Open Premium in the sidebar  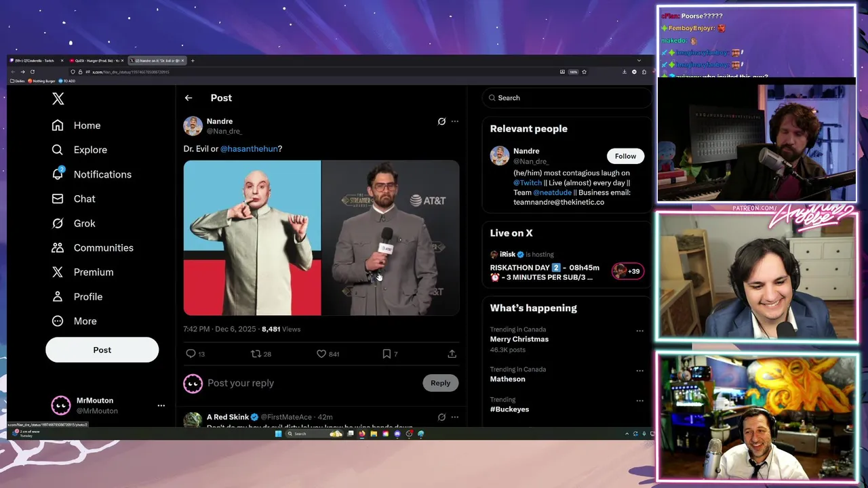pyautogui.click(x=83, y=272)
